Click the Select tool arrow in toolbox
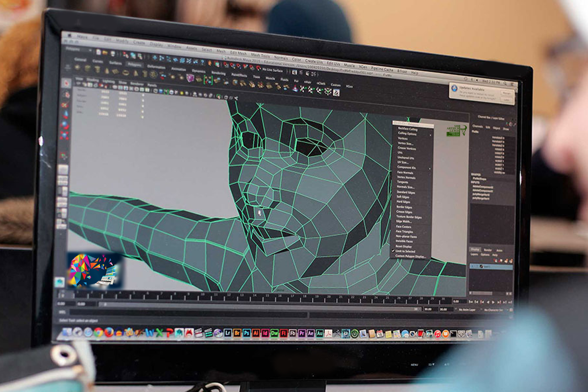The width and height of the screenshot is (588, 392). [x=66, y=83]
